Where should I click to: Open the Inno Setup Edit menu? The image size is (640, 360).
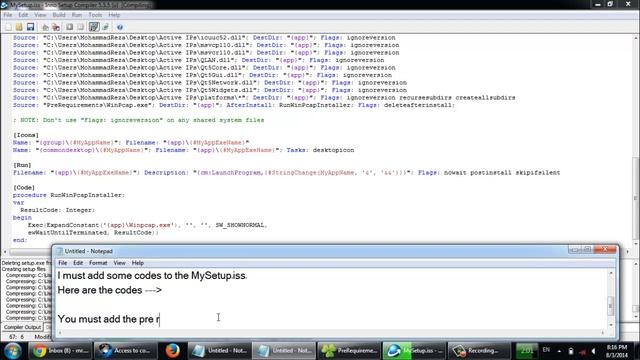point(23,15)
